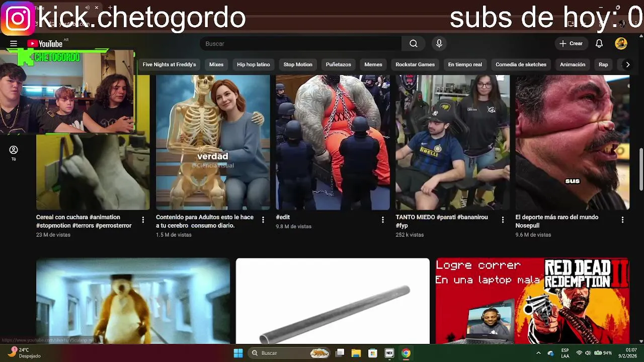The width and height of the screenshot is (644, 362).
Task: Click the Crear button
Action: (x=571, y=44)
